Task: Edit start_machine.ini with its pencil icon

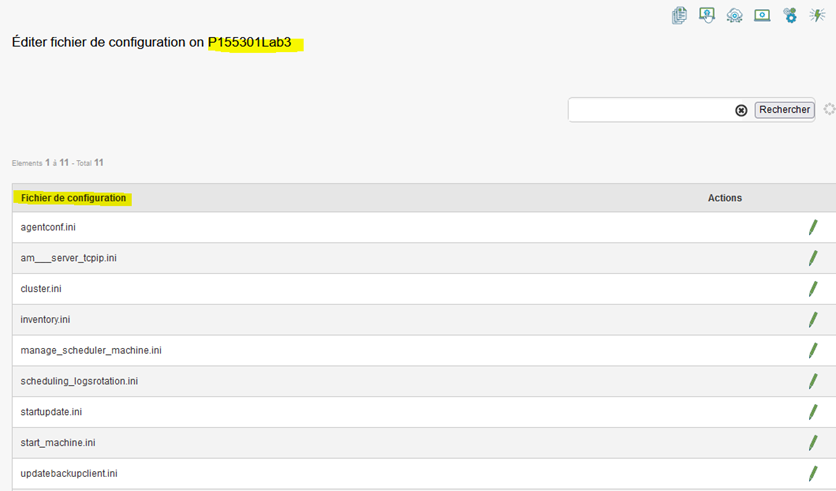Action: click(x=813, y=443)
